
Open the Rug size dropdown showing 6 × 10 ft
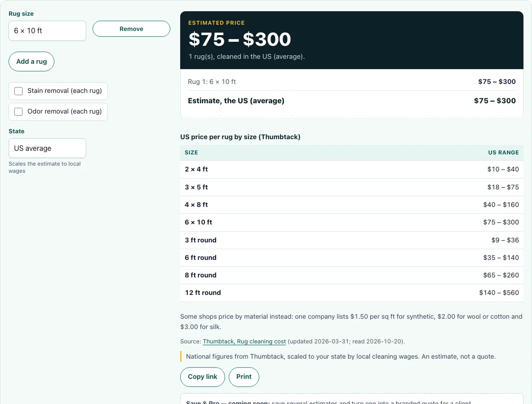(x=47, y=31)
